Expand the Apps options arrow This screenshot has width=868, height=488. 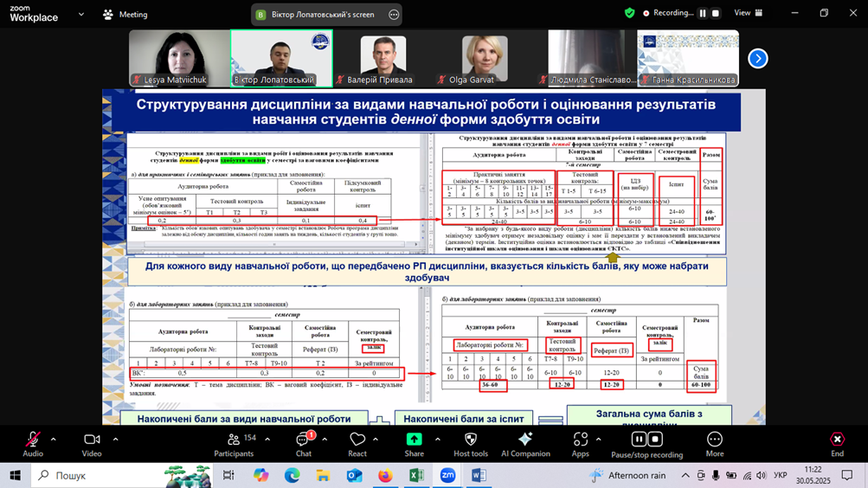click(598, 440)
